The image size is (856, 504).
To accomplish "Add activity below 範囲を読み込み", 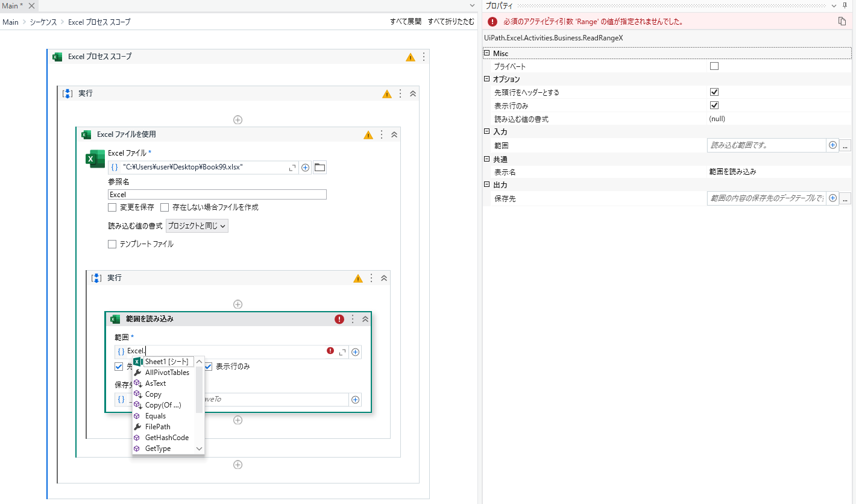I will click(238, 420).
